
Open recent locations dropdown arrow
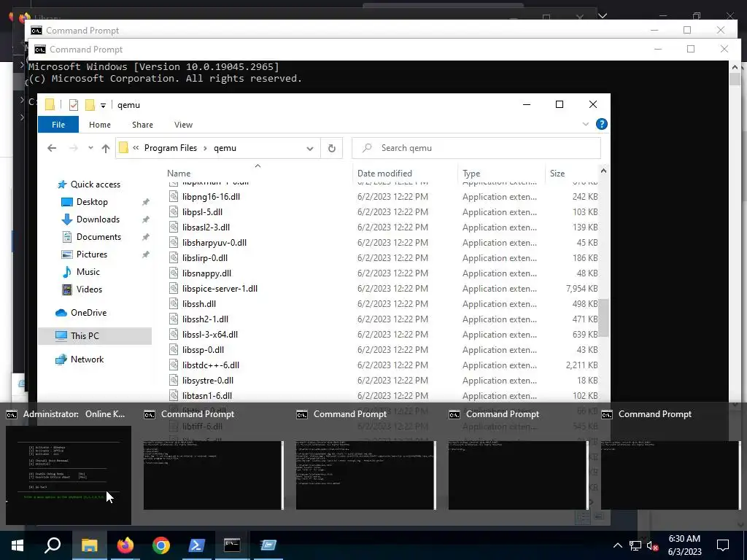[90, 148]
